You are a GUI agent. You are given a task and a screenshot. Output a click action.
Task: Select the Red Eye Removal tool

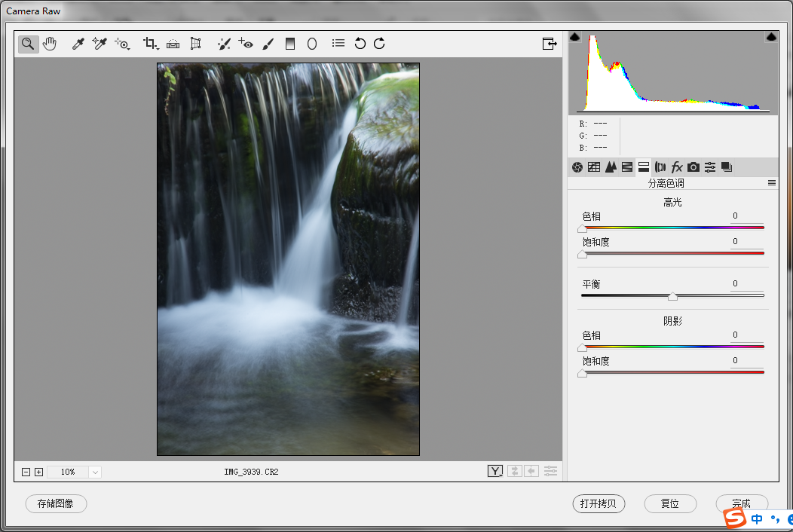(246, 44)
